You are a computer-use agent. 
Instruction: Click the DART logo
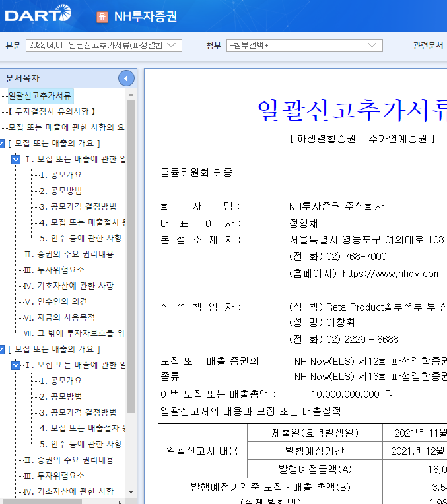tap(38, 14)
